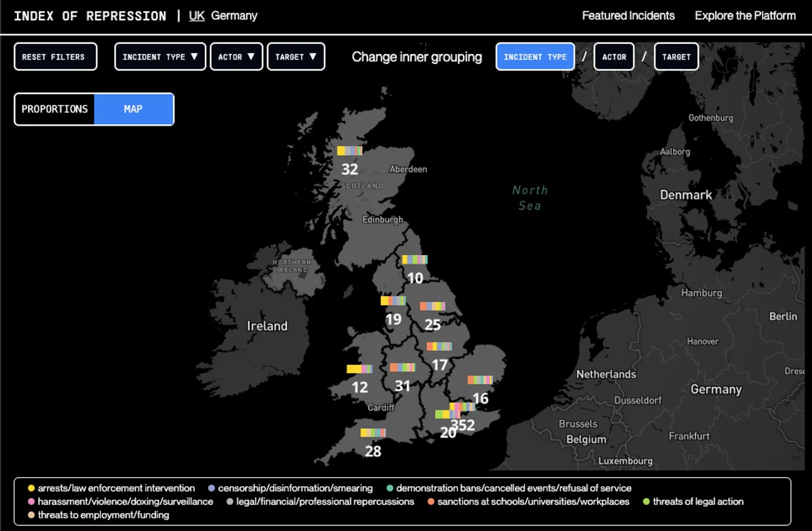Select the East of England marker showing 16

click(480, 379)
